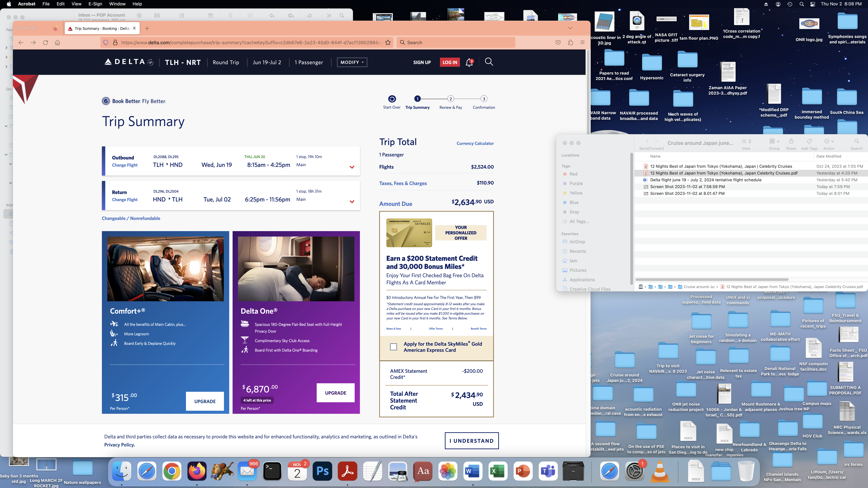
Task: Select Trip Summary Firefox tab
Action: tap(102, 28)
